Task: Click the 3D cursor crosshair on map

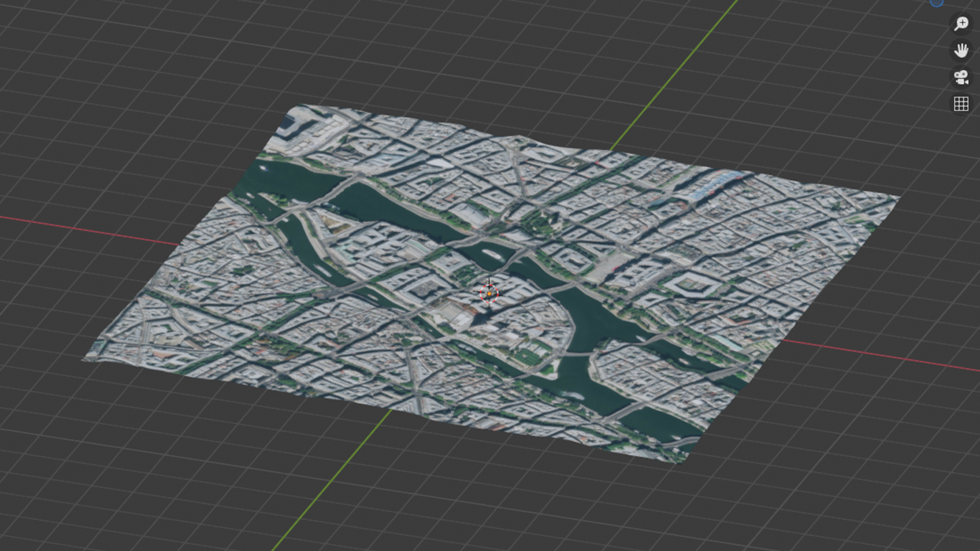Action: click(x=489, y=293)
